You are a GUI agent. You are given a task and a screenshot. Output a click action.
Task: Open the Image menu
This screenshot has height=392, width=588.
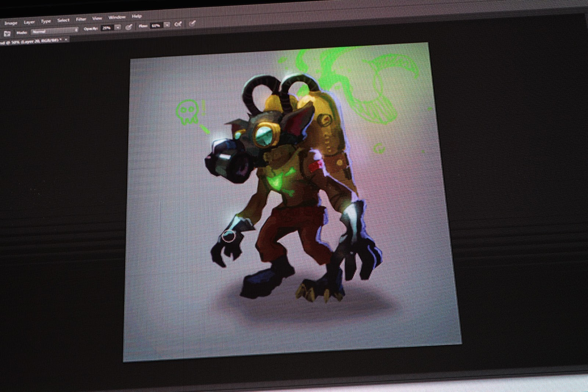pos(11,23)
